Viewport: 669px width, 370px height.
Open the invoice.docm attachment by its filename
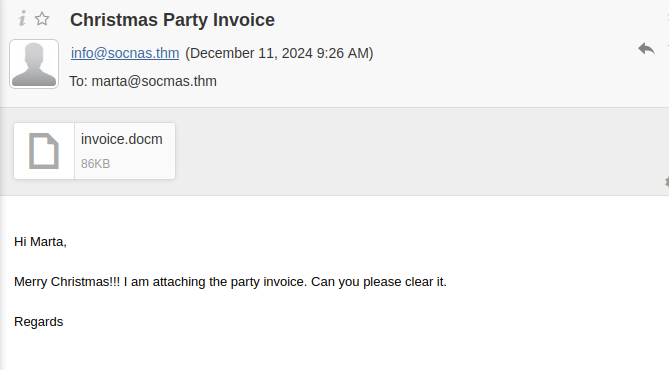(122, 139)
